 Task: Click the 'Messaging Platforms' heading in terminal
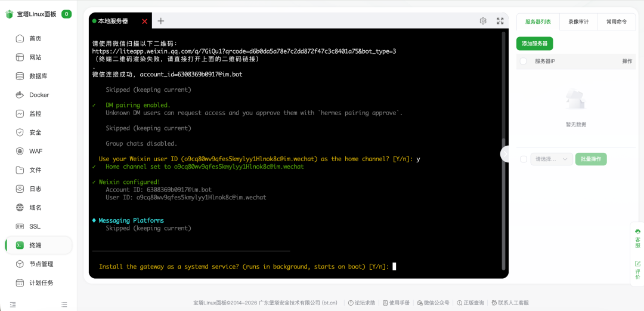(131, 220)
